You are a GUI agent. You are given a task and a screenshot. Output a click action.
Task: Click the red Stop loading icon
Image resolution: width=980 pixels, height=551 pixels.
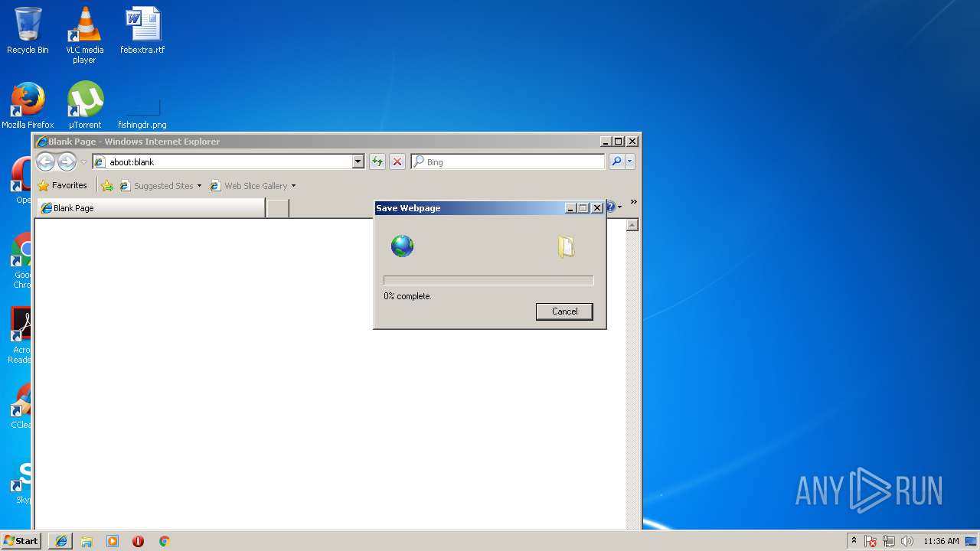pyautogui.click(x=397, y=161)
